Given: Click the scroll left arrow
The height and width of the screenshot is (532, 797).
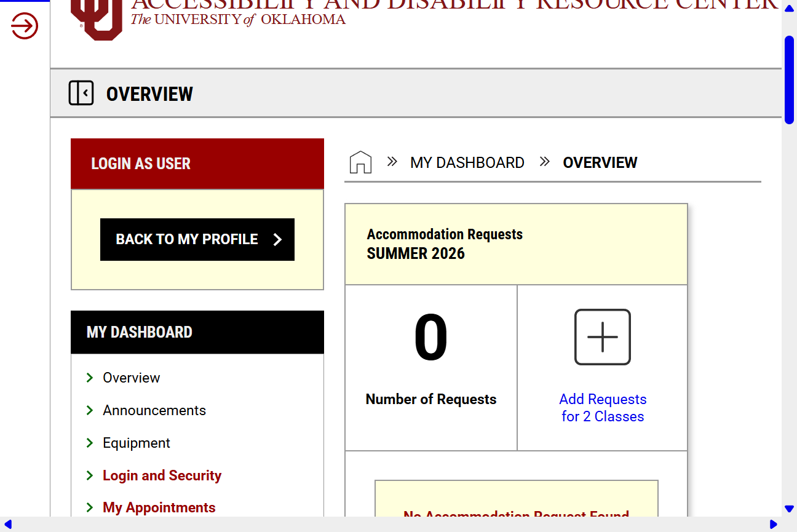Looking at the screenshot, I should [x=8, y=524].
